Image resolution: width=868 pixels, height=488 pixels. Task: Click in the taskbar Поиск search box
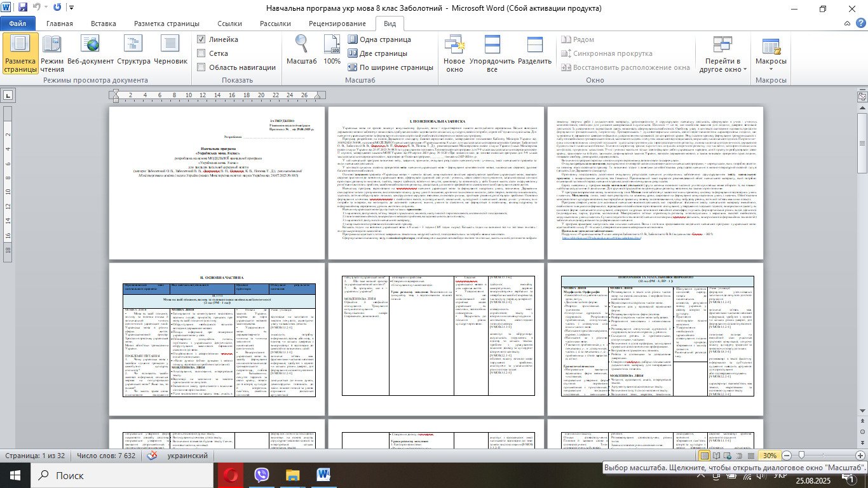(x=121, y=475)
